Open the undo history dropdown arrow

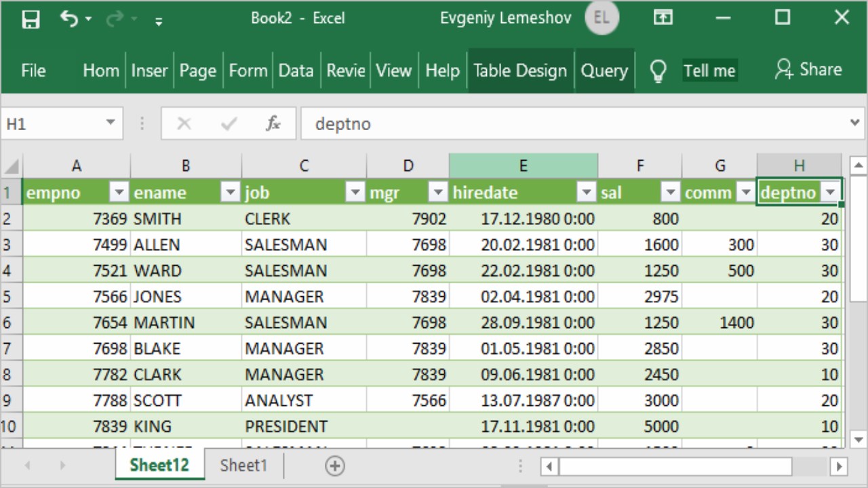(88, 19)
